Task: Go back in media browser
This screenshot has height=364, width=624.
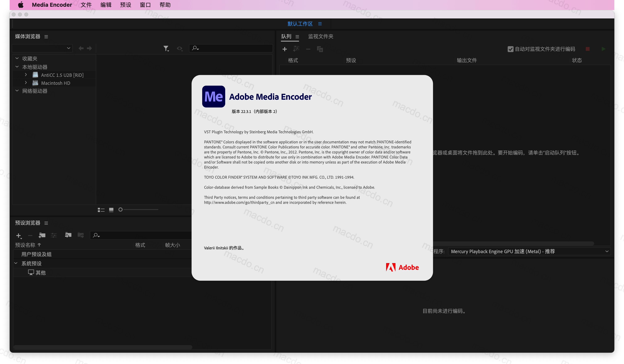Action: point(81,48)
